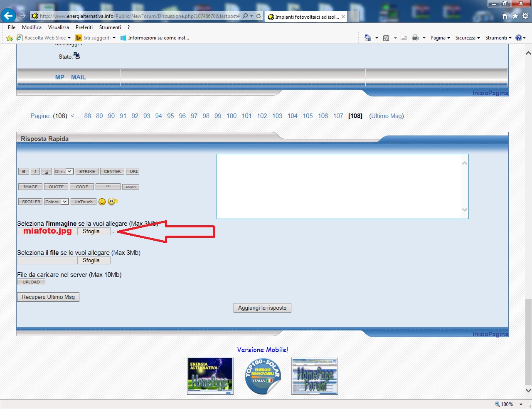Open the browser gear settings icon
This screenshot has width=532, height=409.
pos(525,16)
